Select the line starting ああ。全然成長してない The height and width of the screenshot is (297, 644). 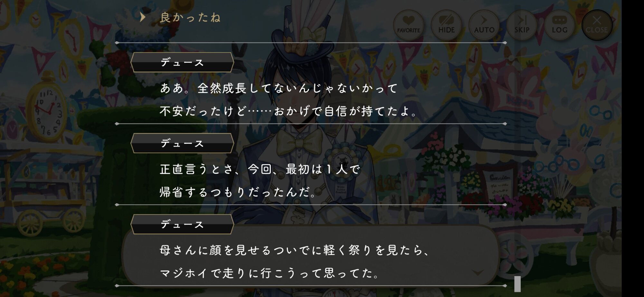coord(279,88)
